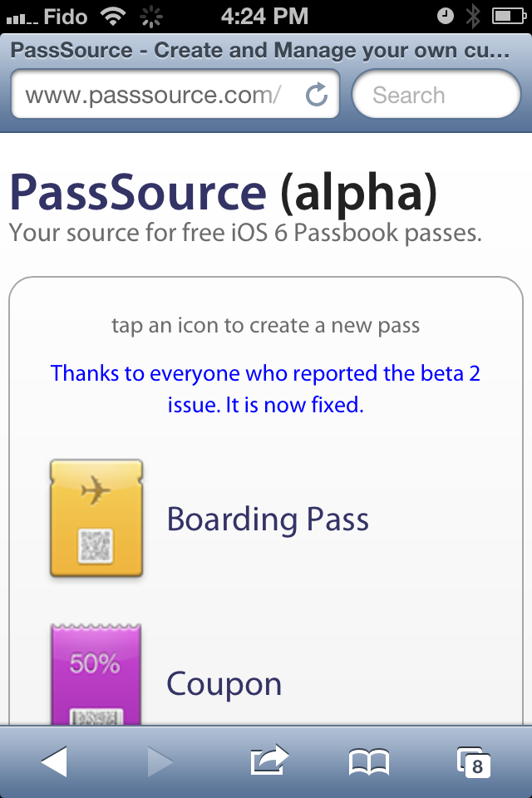Tap the PassSource (alpha) heading
Screen dimensions: 532x798
[x=223, y=192]
